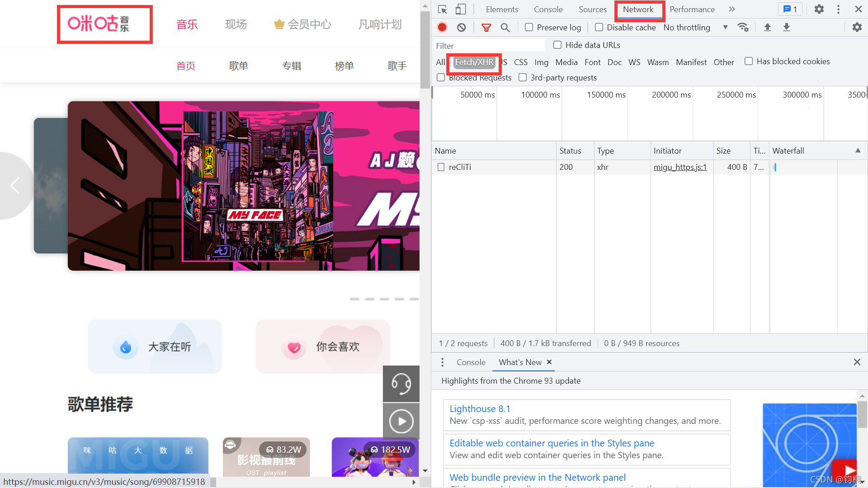The image size is (868, 488).
Task: Click the water drop icon on 大家在听
Action: coord(126,347)
